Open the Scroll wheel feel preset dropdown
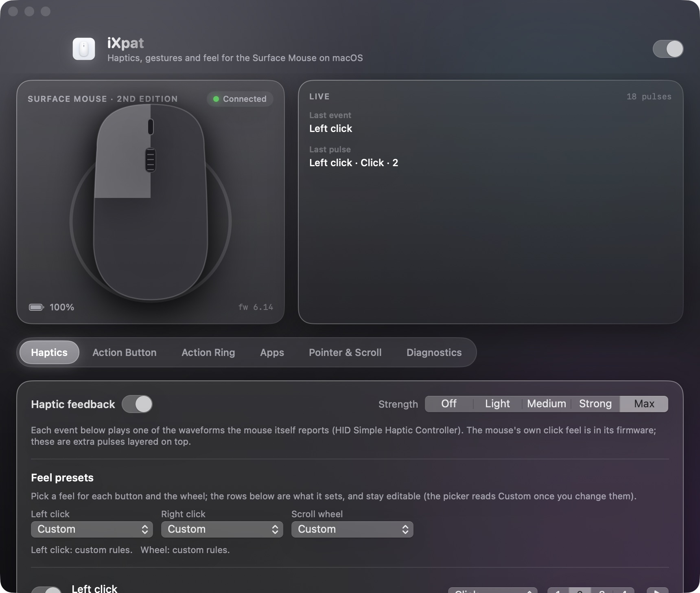The image size is (700, 593). pyautogui.click(x=352, y=529)
